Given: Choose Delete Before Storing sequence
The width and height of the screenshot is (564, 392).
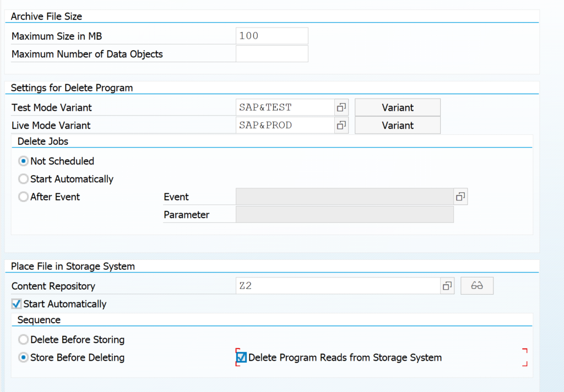Looking at the screenshot, I should coord(23,340).
